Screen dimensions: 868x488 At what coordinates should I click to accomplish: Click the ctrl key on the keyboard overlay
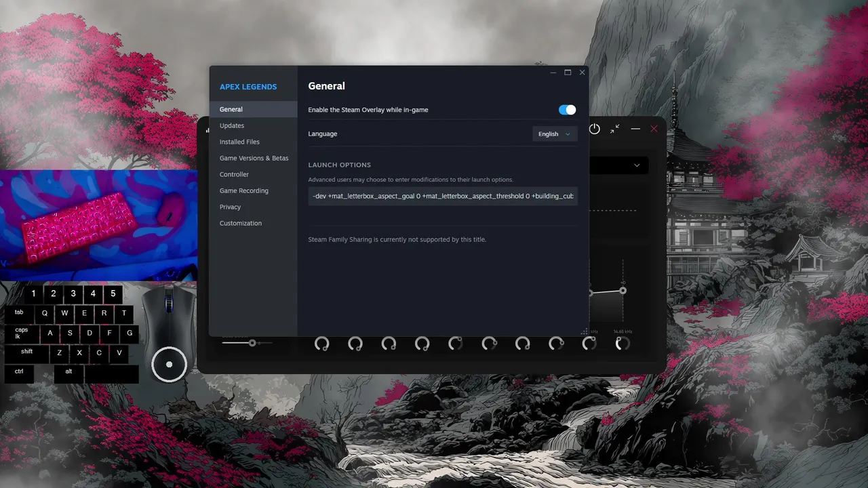19,374
